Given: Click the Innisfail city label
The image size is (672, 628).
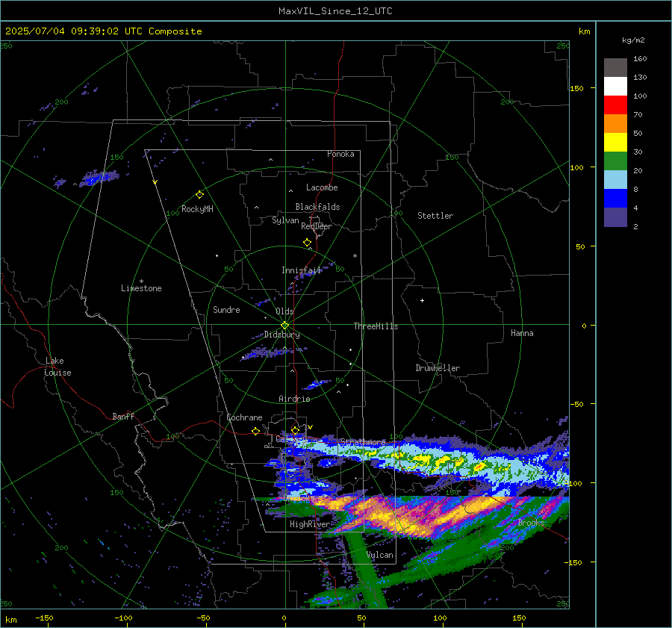Looking at the screenshot, I should point(302,270).
